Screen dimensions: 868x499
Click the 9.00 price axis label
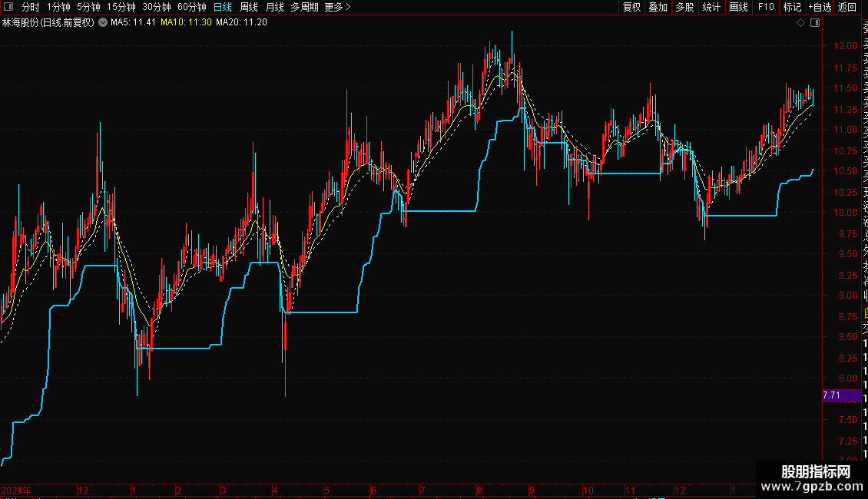pyautogui.click(x=847, y=296)
